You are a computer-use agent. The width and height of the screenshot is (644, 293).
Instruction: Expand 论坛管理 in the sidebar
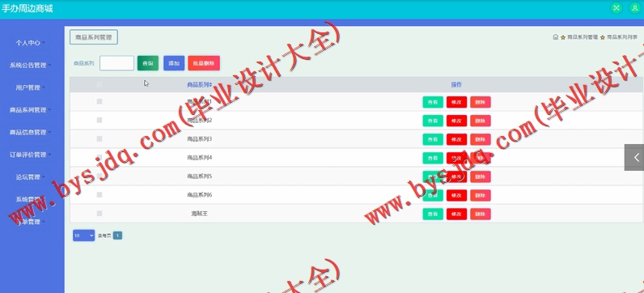click(x=31, y=177)
